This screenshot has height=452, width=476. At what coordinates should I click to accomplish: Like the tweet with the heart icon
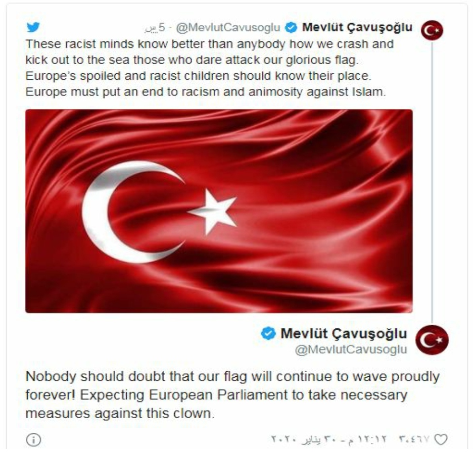[x=441, y=439]
